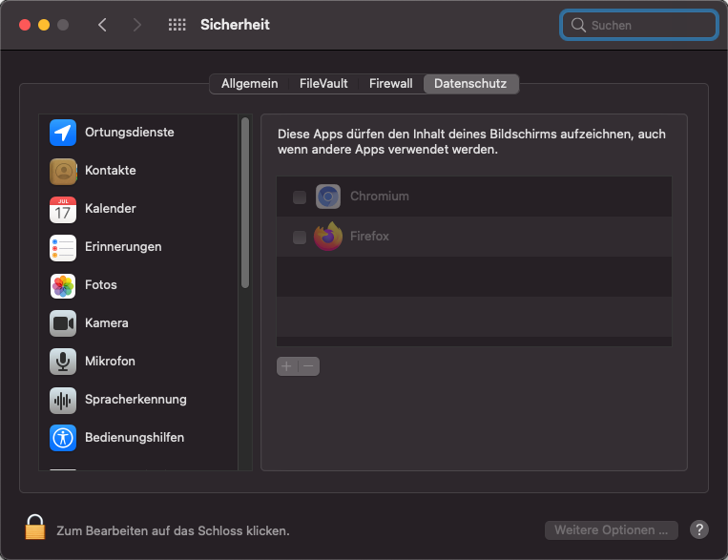Choose the Erinnerungen list icon
Image resolution: width=728 pixels, height=560 pixels.
click(x=63, y=247)
